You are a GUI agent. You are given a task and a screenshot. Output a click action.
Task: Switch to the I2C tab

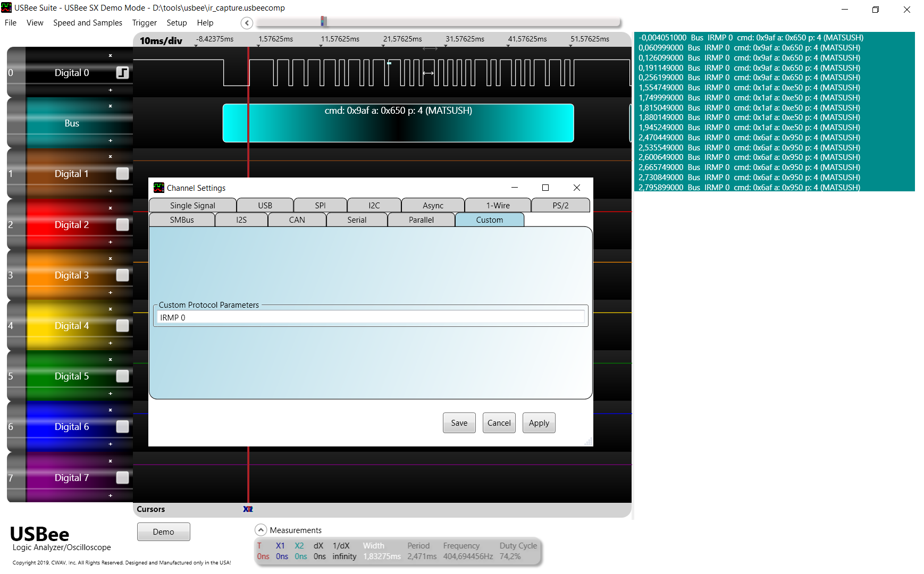pyautogui.click(x=374, y=205)
